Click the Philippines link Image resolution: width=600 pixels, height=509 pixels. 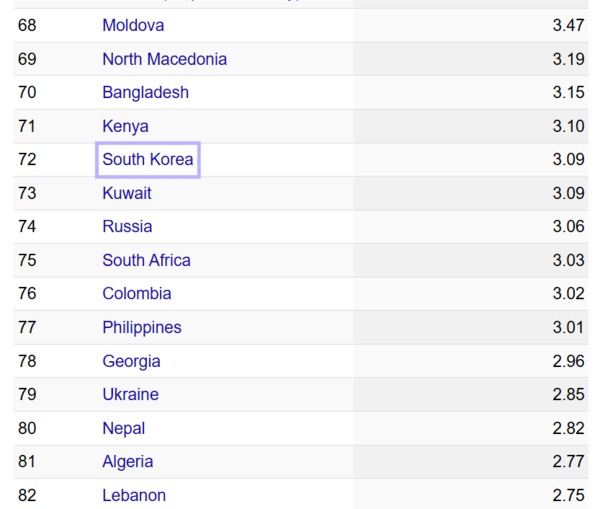[x=142, y=327]
